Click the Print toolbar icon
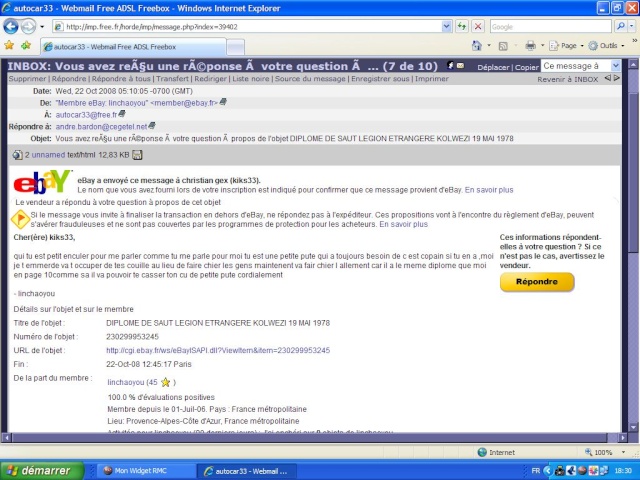 pyautogui.click(x=530, y=46)
